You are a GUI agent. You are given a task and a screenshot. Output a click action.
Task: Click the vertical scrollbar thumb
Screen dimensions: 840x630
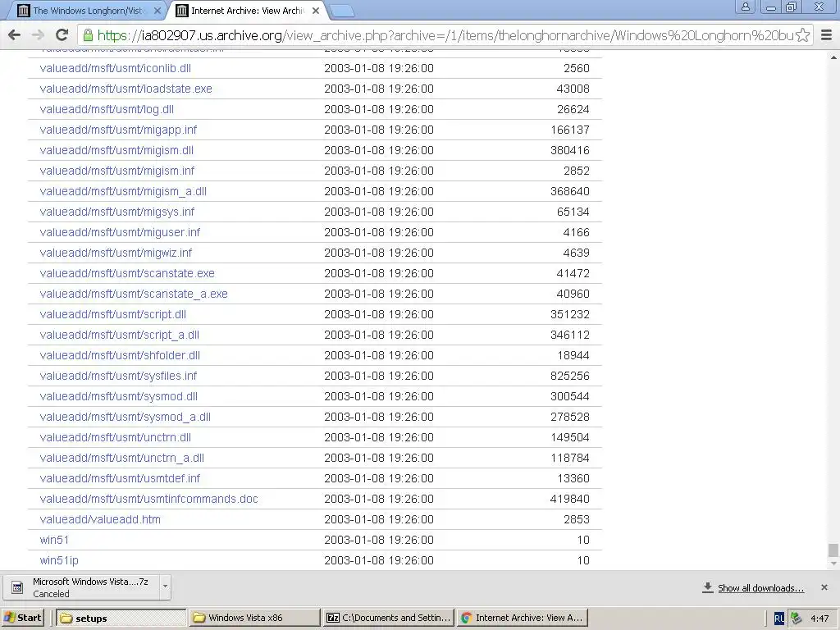pos(833,550)
